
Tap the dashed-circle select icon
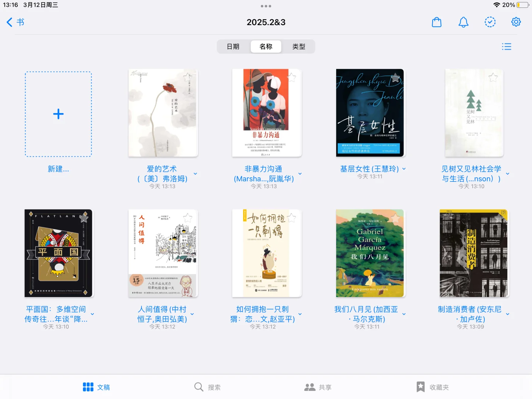pos(490,22)
